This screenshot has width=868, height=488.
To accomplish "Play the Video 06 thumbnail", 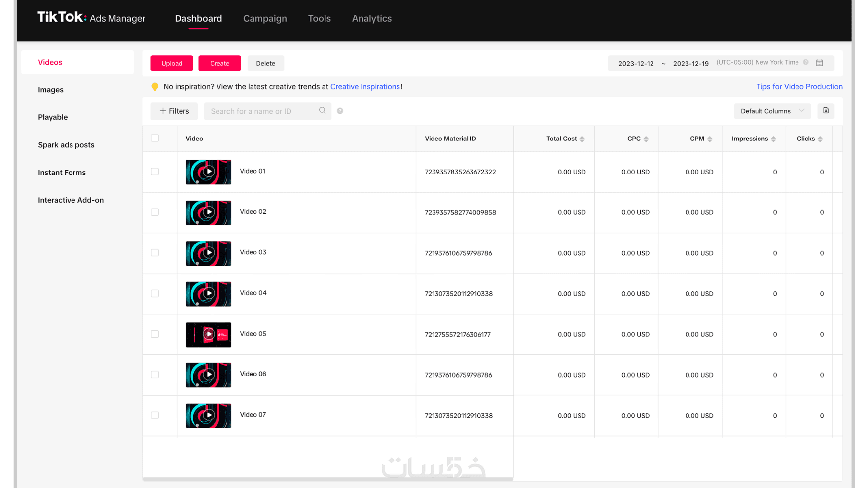I will (209, 375).
